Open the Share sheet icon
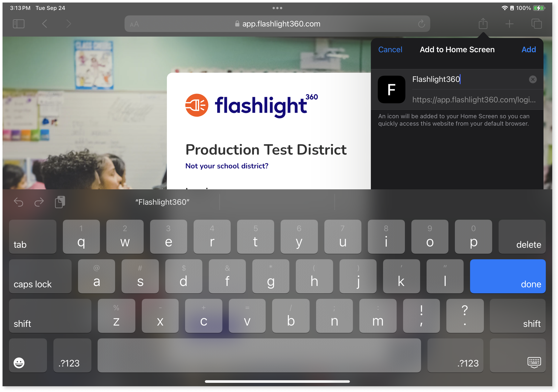Image resolution: width=558 pixels, height=392 pixels. click(483, 23)
